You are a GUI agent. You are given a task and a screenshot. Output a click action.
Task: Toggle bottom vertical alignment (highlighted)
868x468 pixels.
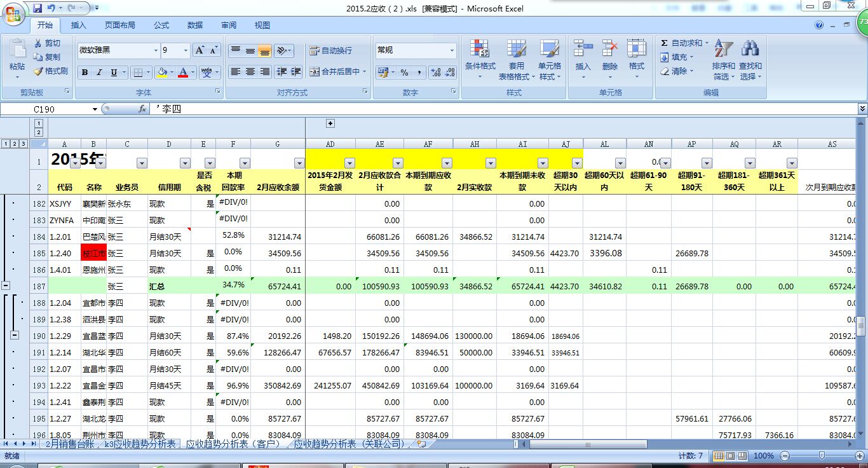coord(264,51)
